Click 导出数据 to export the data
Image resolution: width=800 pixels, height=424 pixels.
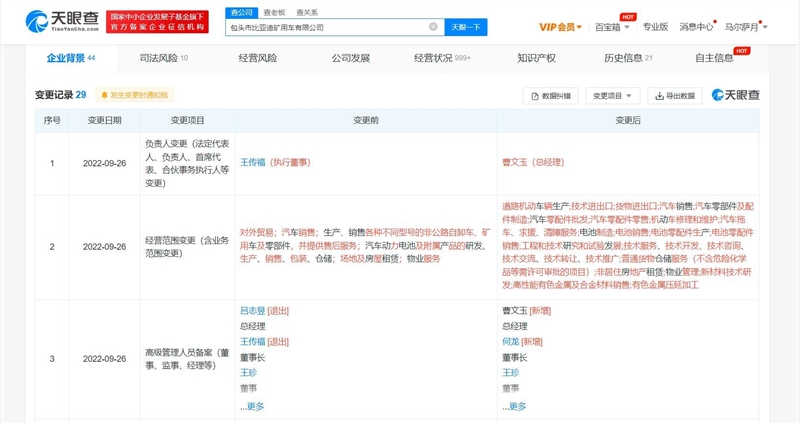point(675,96)
